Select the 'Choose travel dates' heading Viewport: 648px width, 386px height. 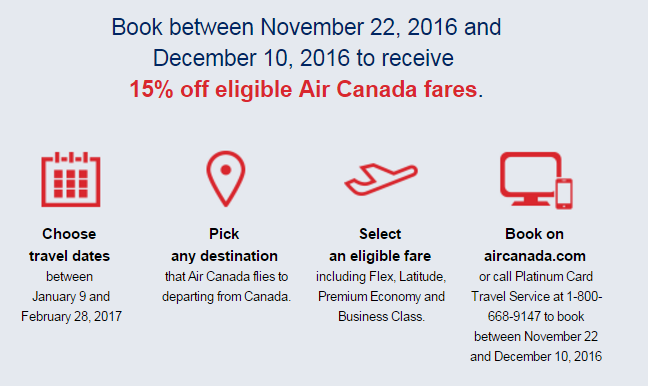click(69, 245)
